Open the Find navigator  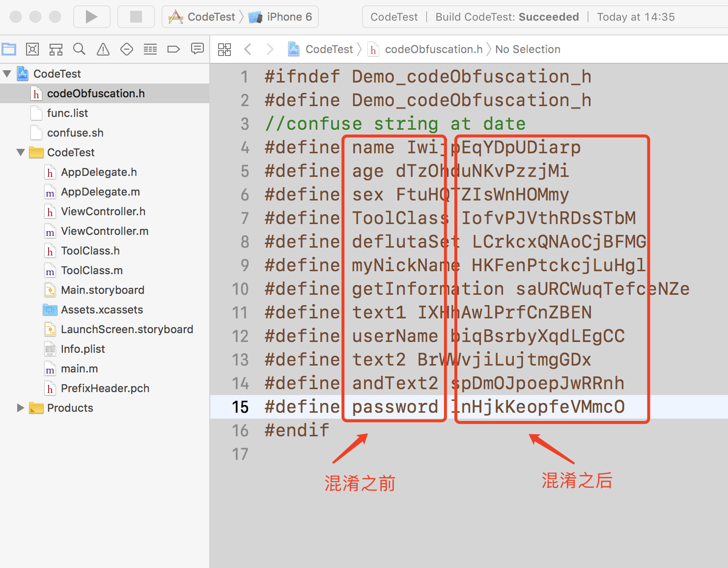tap(79, 49)
